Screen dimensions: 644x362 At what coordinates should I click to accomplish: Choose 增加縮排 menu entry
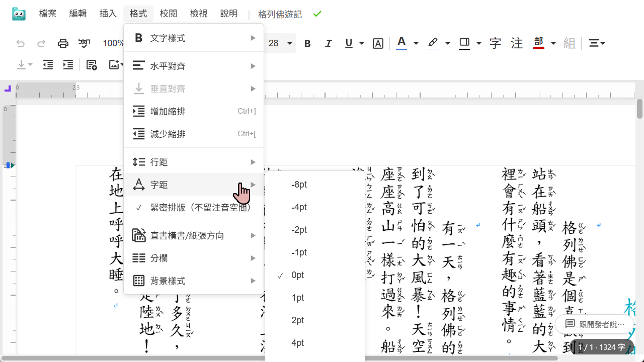pyautogui.click(x=194, y=111)
